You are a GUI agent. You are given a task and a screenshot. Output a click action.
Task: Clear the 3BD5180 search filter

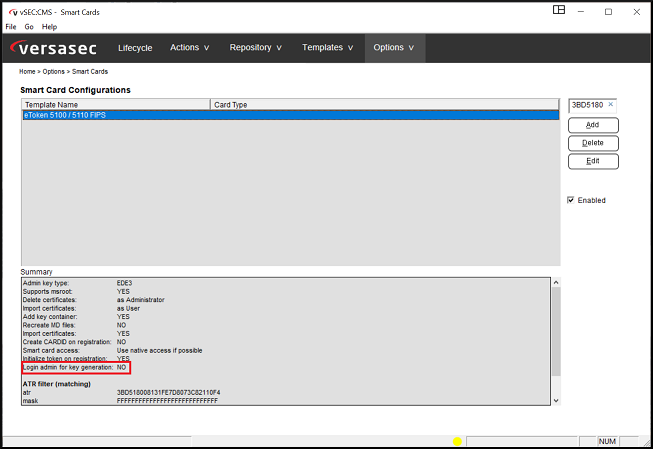point(611,105)
